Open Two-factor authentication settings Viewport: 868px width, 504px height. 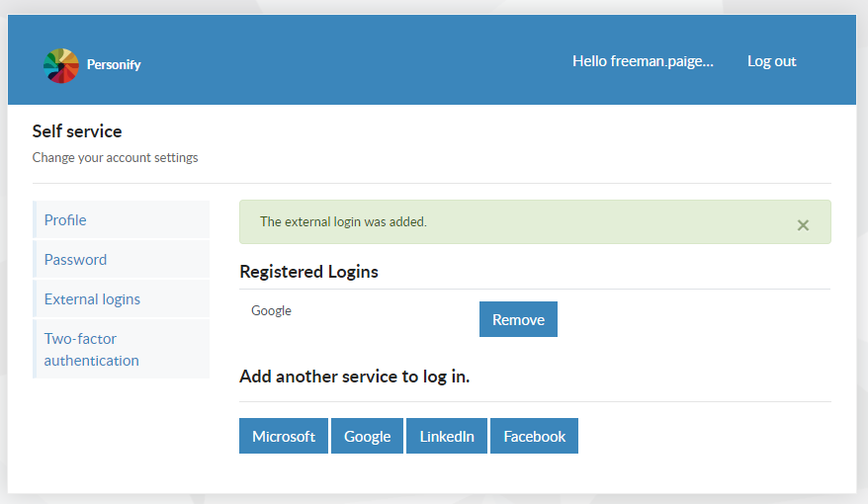(122, 349)
